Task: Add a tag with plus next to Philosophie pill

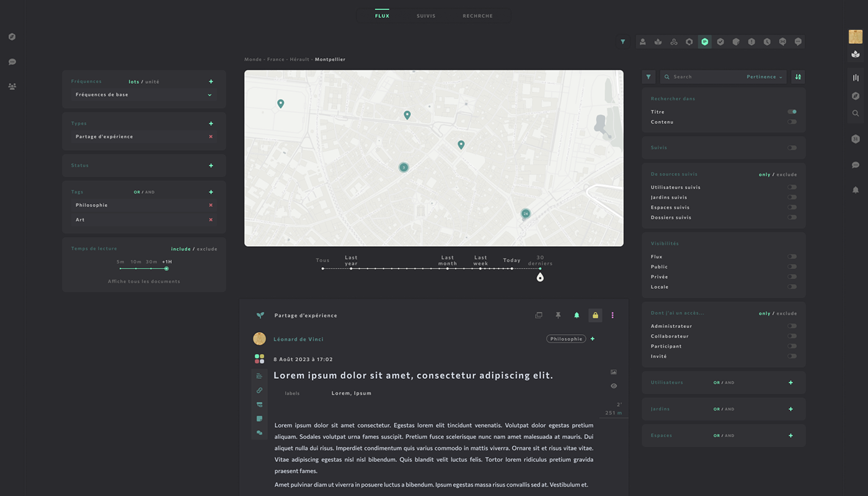Action: tap(593, 339)
